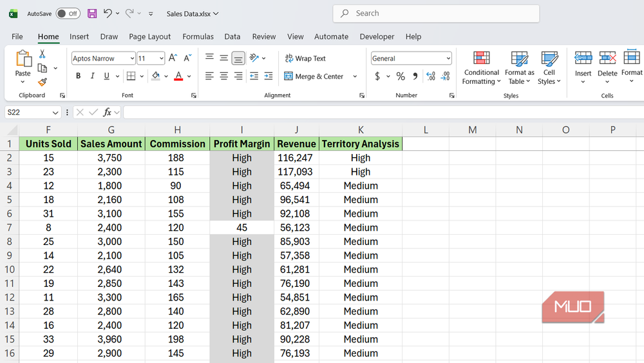Select column header I
The image size is (644, 363).
click(242, 130)
